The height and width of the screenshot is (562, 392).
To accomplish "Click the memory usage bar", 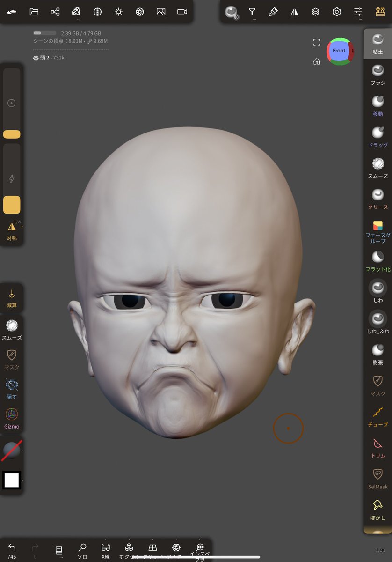I will click(x=44, y=33).
